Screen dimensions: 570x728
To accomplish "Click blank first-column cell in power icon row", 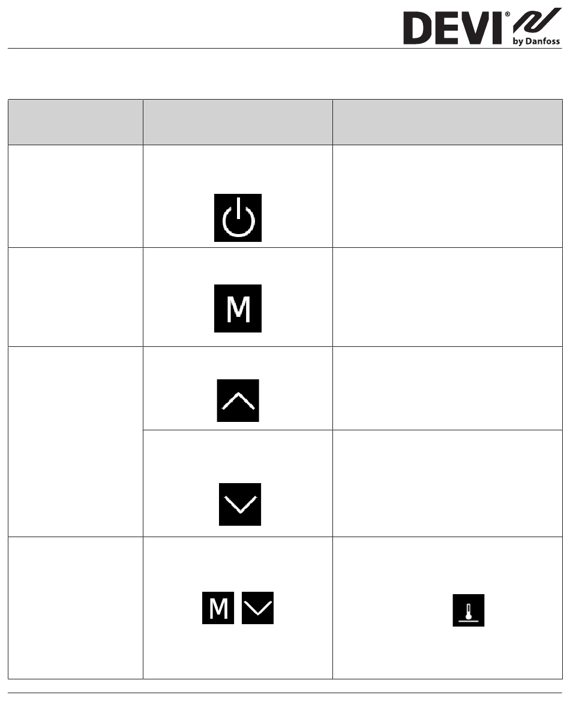I will click(x=76, y=196).
